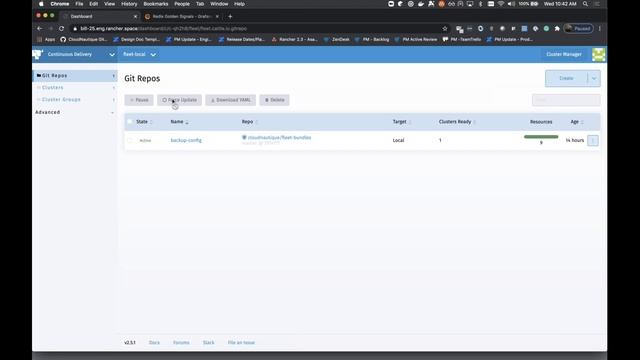Click the '14 hours' age value

[575, 140]
